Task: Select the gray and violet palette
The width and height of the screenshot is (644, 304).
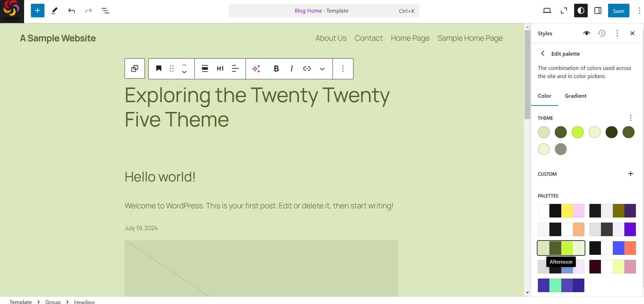Action: 612,229
